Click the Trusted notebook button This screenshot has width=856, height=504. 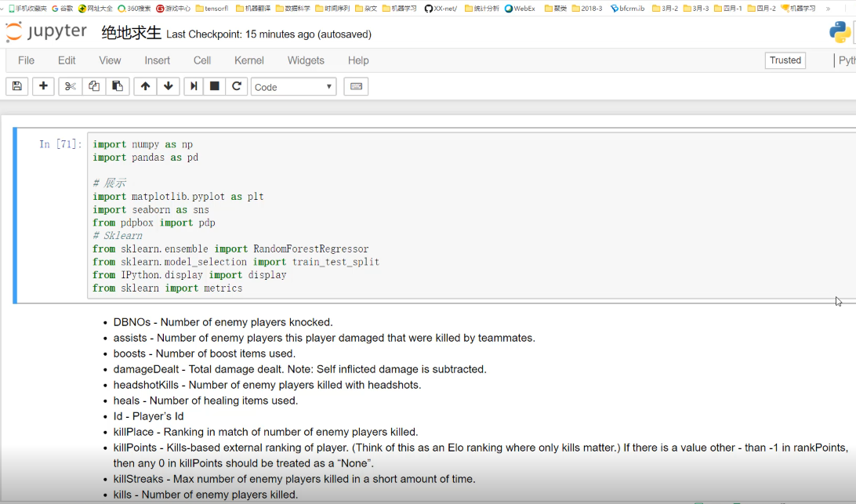tap(785, 60)
